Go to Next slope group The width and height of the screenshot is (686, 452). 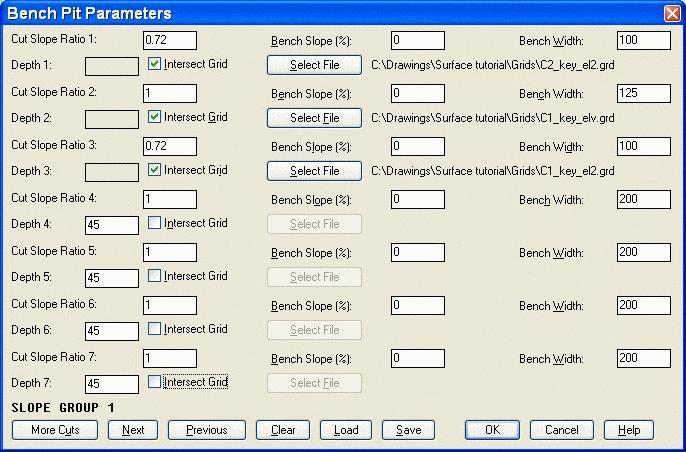point(133,430)
